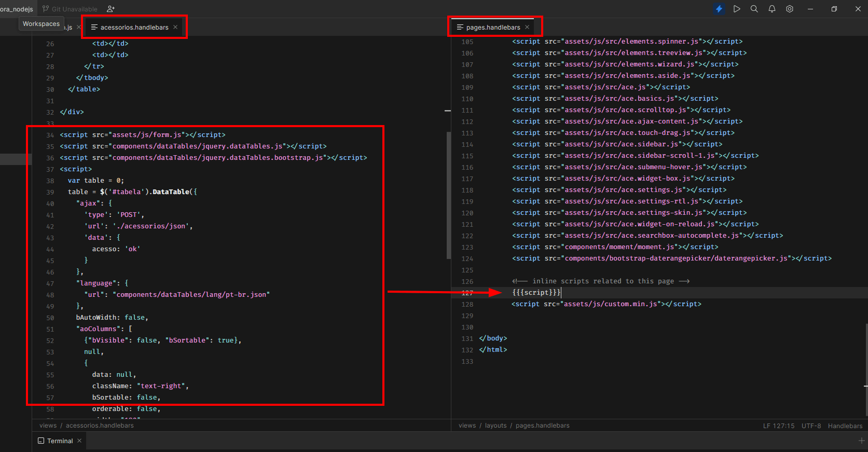This screenshot has width=868, height=452.
Task: Open search with the magnifier icon
Action: 754,9
